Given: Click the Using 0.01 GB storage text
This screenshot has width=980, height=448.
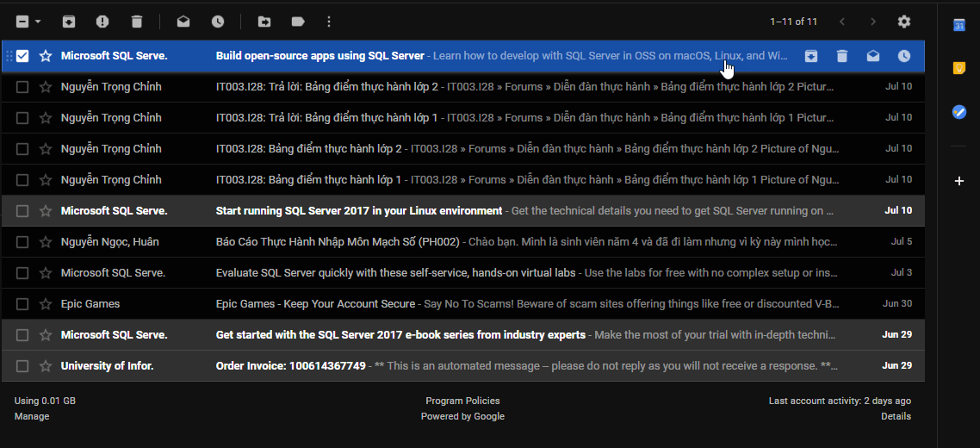Looking at the screenshot, I should tap(45, 401).
